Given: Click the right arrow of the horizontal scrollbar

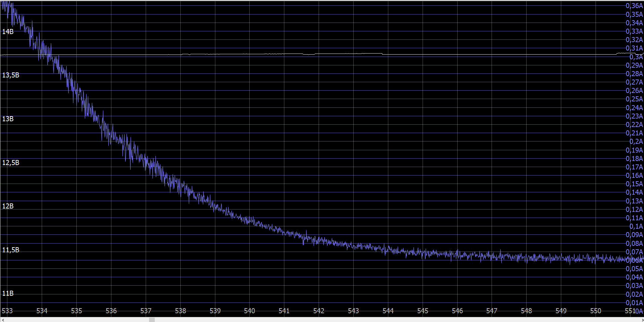Looking at the screenshot, I should point(641,320).
